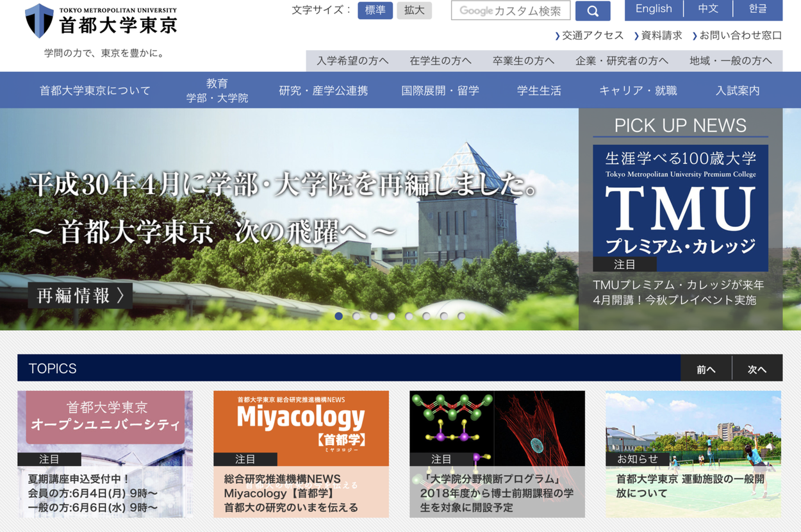
Task: Select the 入学希望の方へ tab
Action: coord(352,61)
